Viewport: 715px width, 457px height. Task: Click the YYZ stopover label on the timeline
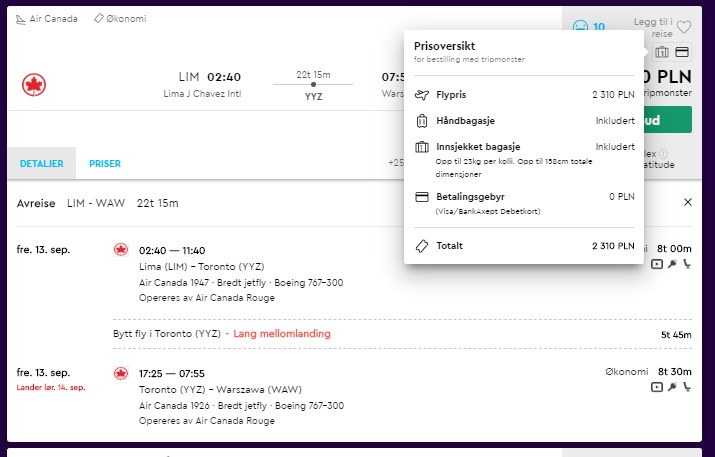(x=313, y=97)
